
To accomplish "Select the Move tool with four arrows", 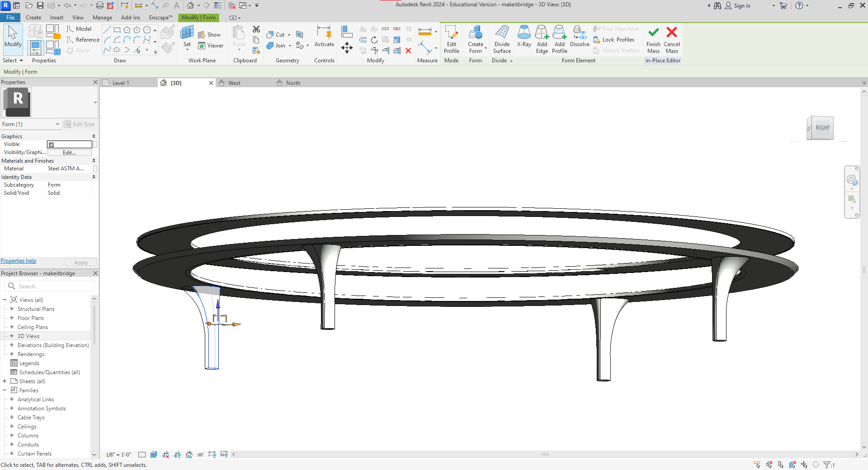I will (347, 47).
